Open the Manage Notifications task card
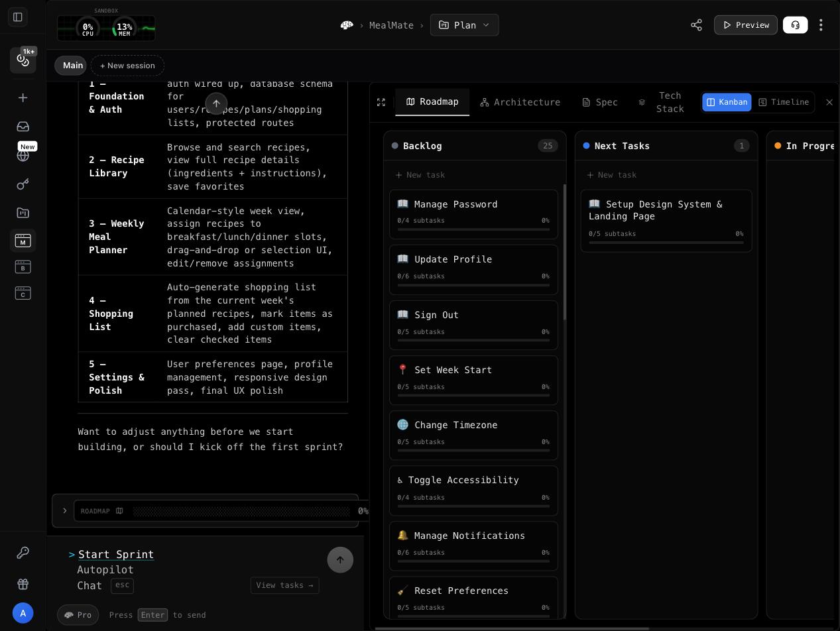840x631 pixels. [x=473, y=546]
